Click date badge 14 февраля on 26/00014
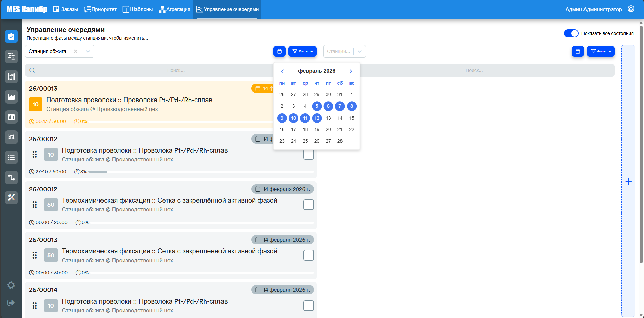This screenshot has height=318, width=644. (x=283, y=290)
